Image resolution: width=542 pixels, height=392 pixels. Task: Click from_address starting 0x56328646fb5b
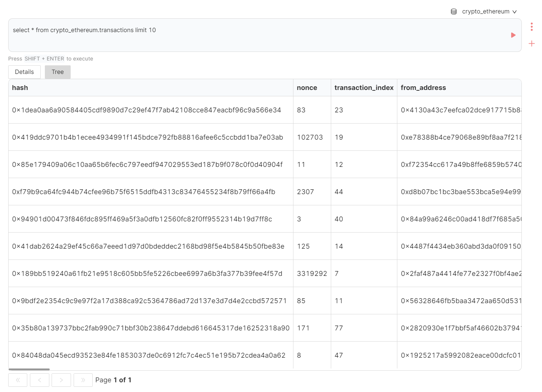pos(459,301)
